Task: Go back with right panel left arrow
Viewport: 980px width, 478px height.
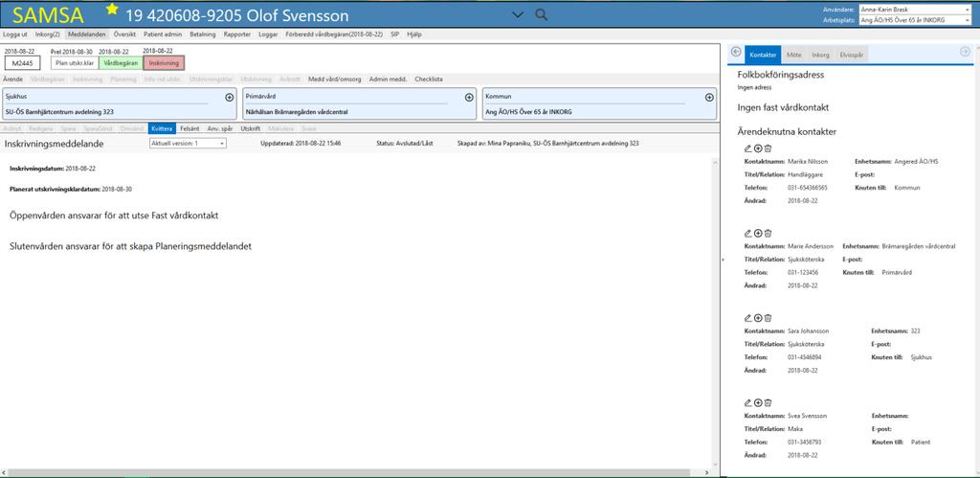Action: pyautogui.click(x=736, y=53)
